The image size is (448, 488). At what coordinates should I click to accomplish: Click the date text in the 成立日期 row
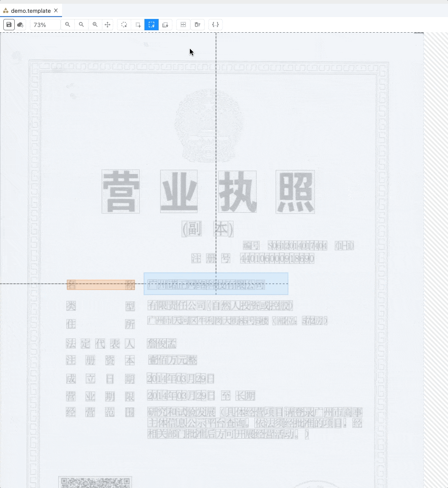180,379
